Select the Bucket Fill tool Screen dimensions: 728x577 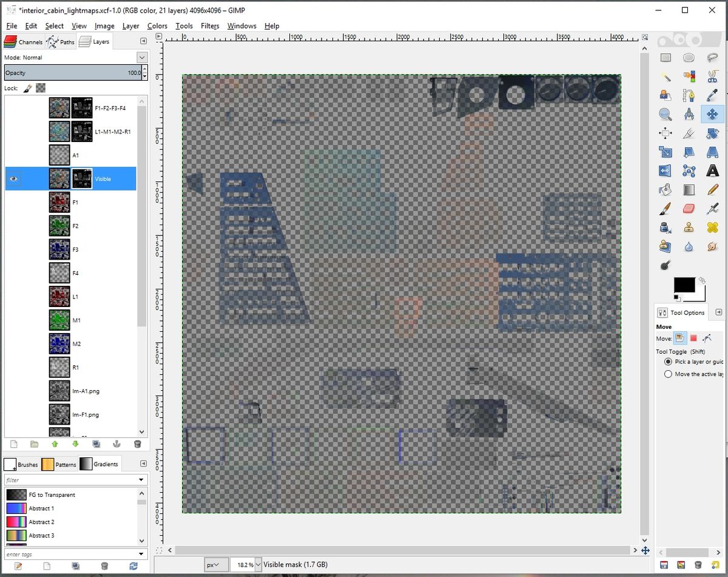[665, 190]
